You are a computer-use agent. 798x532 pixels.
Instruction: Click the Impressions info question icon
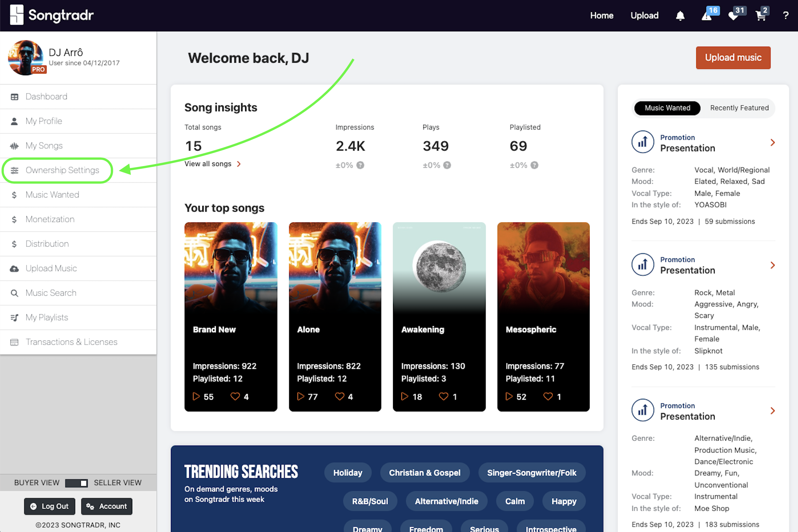(x=360, y=165)
